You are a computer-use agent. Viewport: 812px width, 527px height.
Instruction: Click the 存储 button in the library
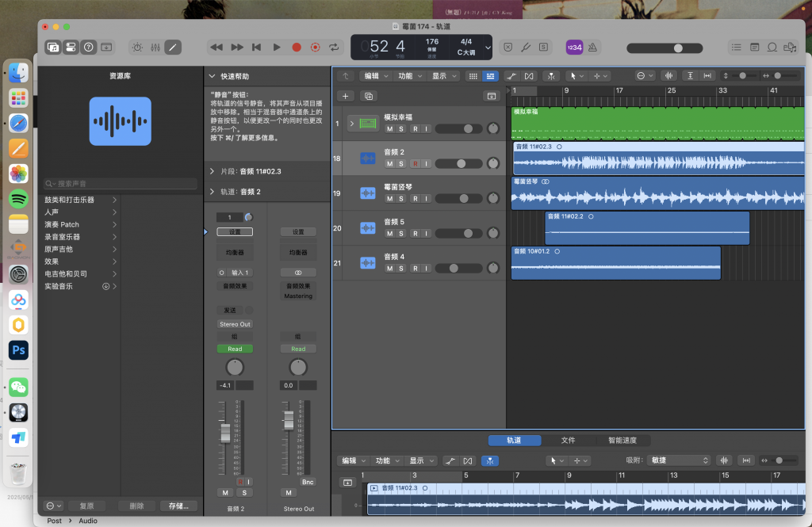pyautogui.click(x=178, y=506)
